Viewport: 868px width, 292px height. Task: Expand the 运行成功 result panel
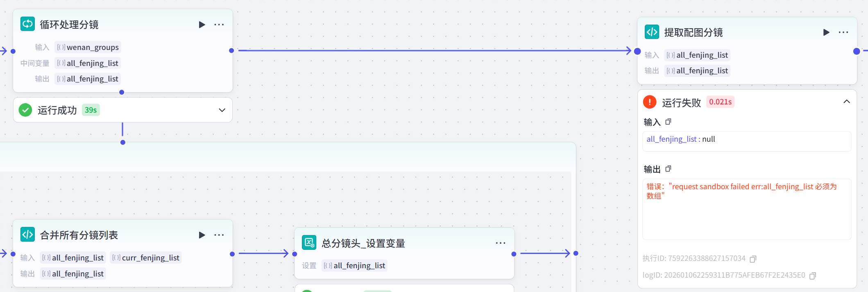[x=222, y=110]
